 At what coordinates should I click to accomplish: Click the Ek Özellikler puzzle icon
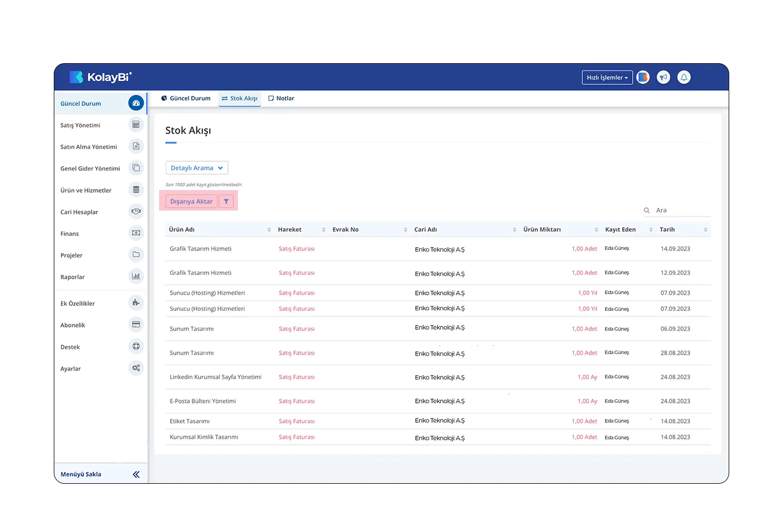136,303
